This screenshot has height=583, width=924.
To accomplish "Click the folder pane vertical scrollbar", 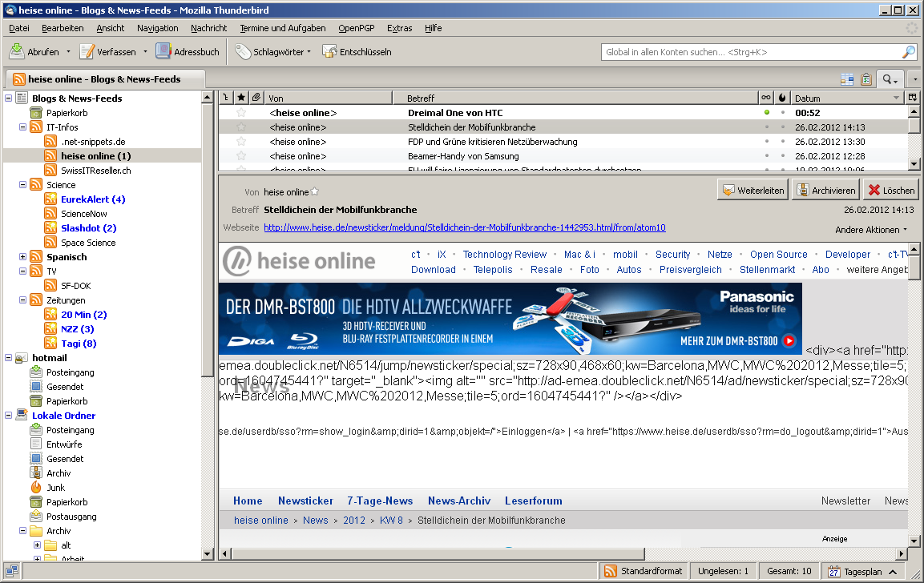I will (x=207, y=240).
